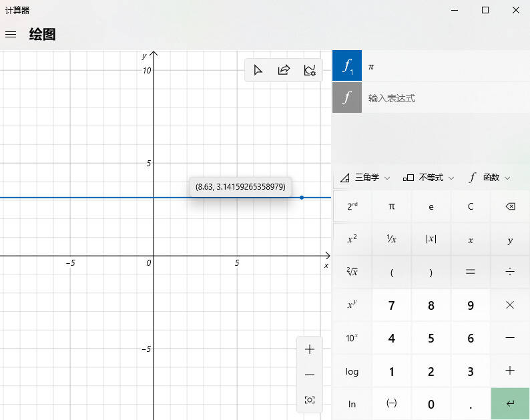The width and height of the screenshot is (530, 420).
Task: Click the backspace delete key
Action: point(510,206)
